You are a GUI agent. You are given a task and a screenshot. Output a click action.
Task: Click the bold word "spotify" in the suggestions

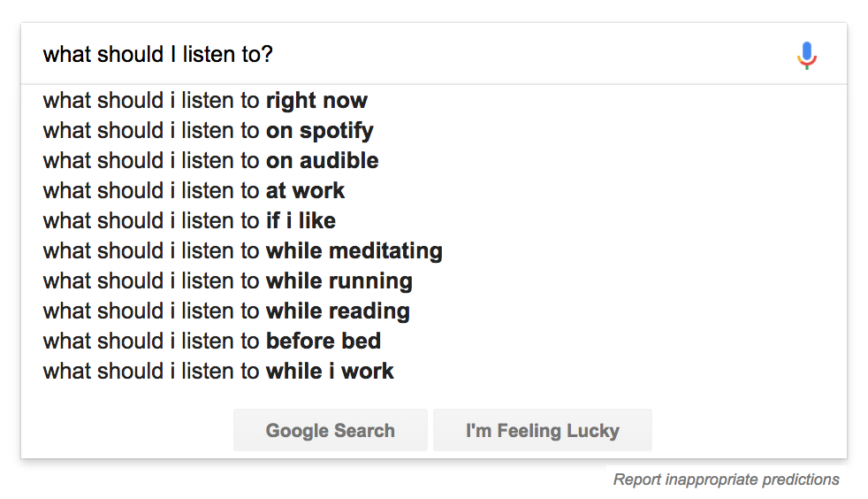click(x=336, y=131)
